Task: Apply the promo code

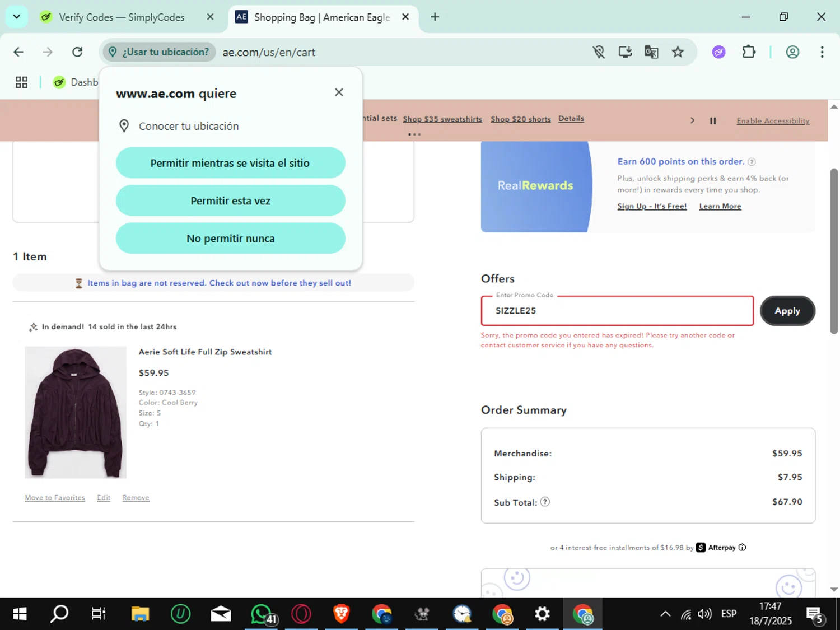Action: click(x=787, y=311)
